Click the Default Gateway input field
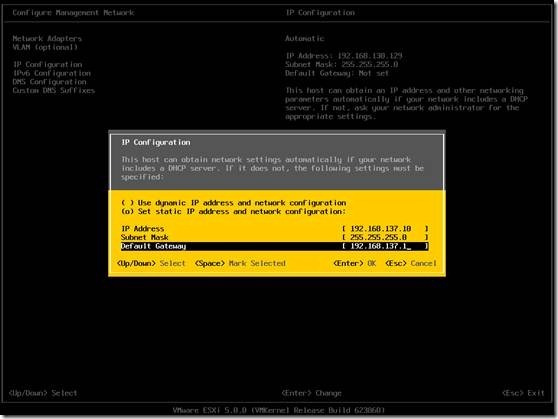 coord(385,246)
